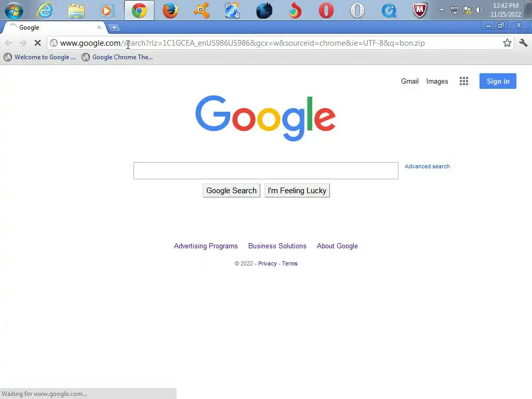The width and height of the screenshot is (532, 399).
Task: Open the network tray icon
Action: (454, 10)
